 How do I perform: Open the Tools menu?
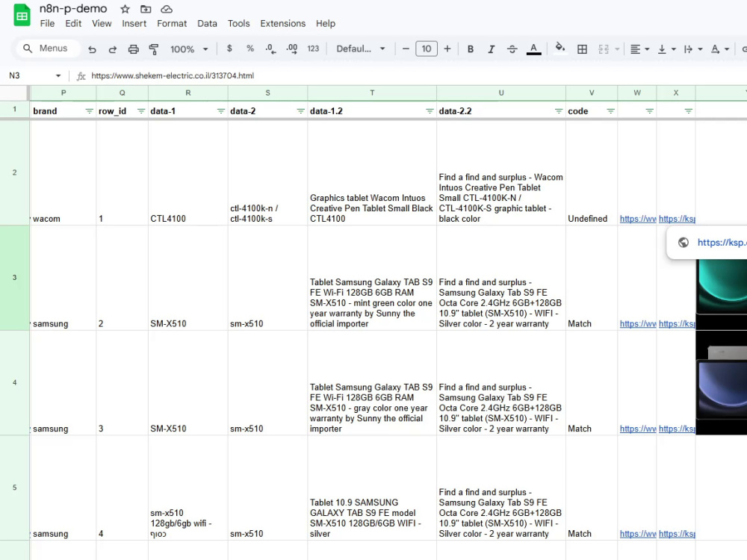pos(239,23)
